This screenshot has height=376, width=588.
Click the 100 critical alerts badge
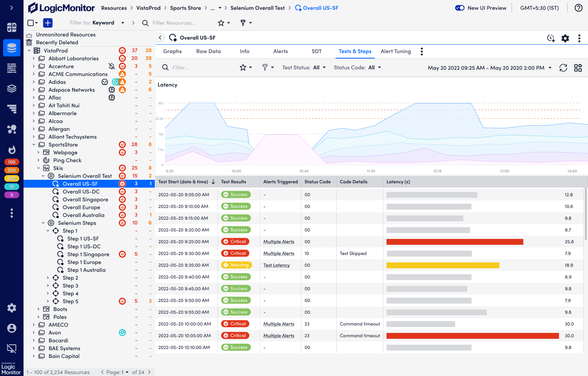coord(12,162)
